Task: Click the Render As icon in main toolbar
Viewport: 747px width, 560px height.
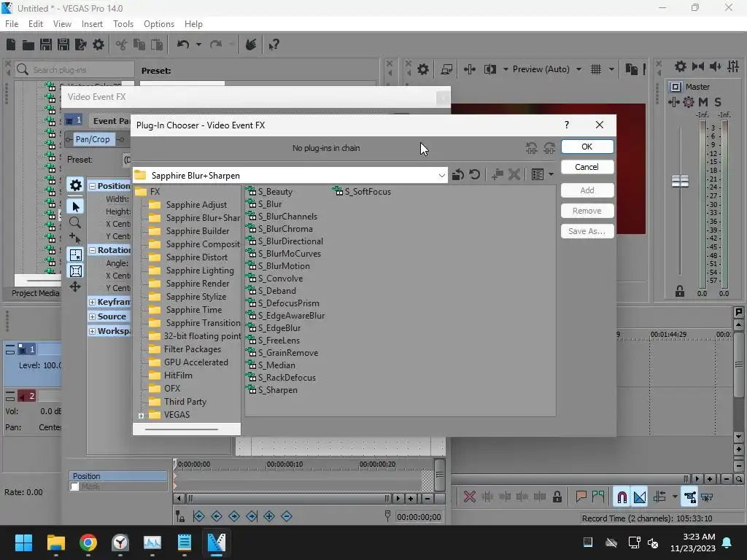Action: tap(80, 44)
